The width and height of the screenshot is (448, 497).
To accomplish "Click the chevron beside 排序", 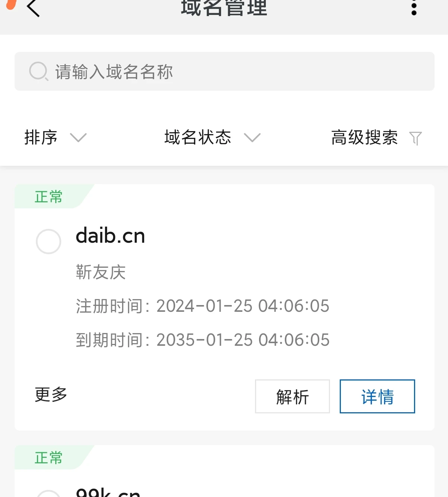I will coord(78,138).
